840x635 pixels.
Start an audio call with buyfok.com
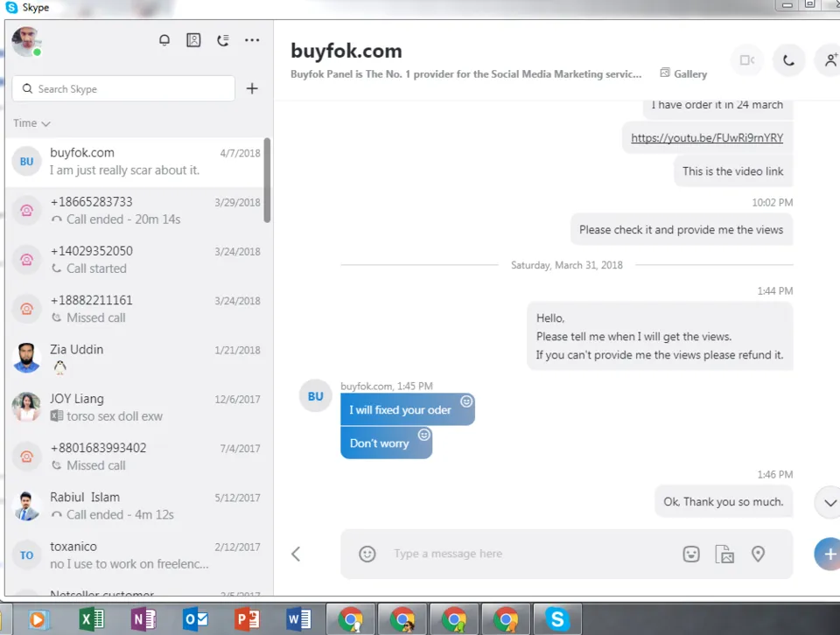tap(788, 60)
